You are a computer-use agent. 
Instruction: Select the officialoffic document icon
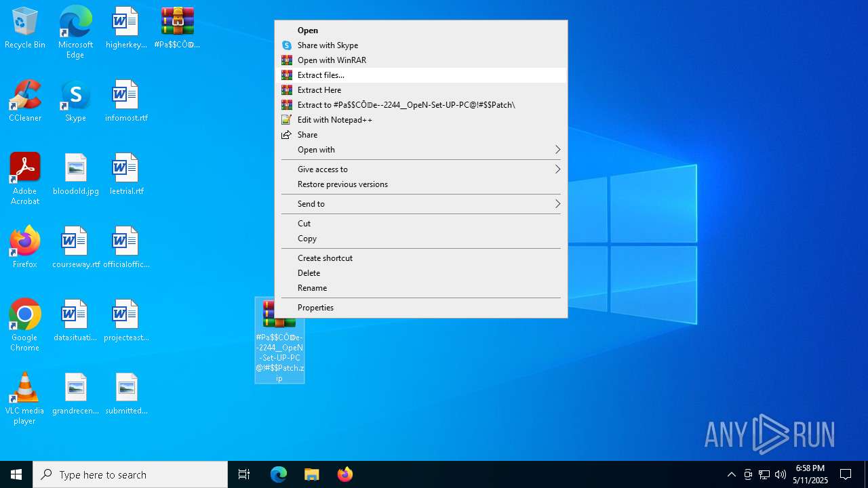(126, 248)
